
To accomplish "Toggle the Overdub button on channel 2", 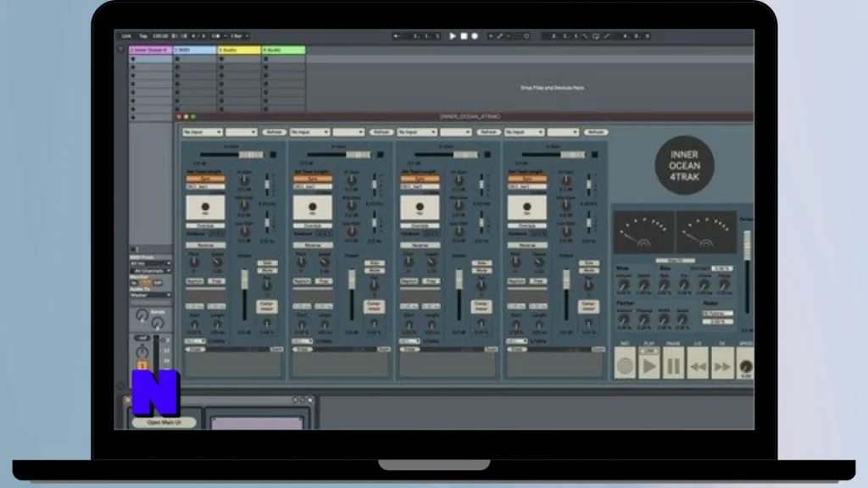I will click(313, 225).
